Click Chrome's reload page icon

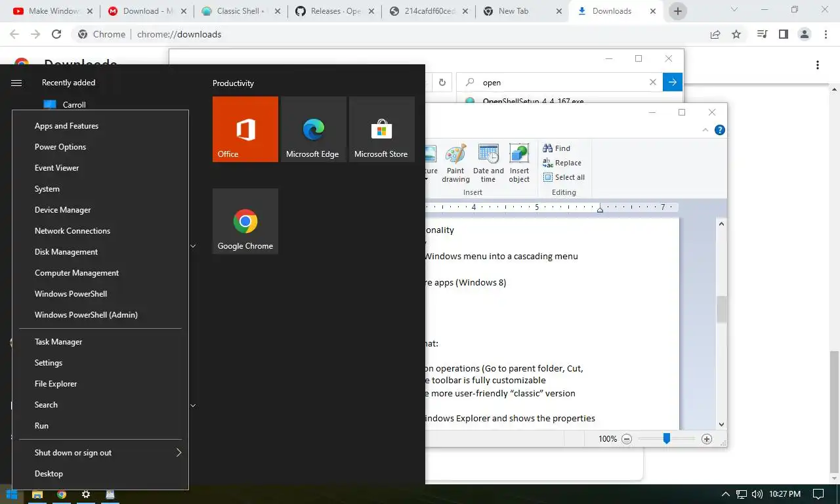pyautogui.click(x=56, y=34)
